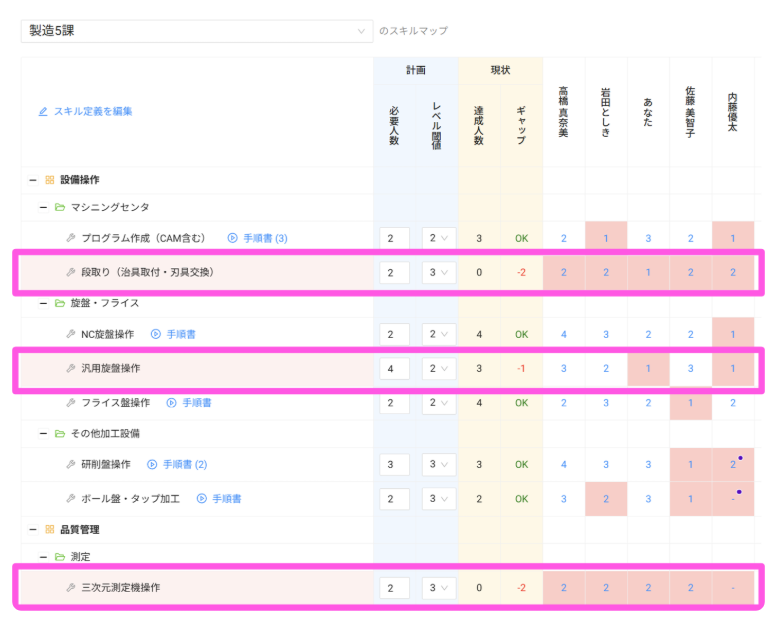Click play icon beside フライス盤操作 手順書
This screenshot has height=630, width=778.
171,403
